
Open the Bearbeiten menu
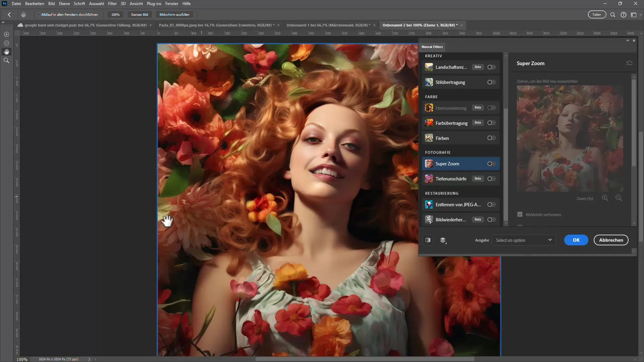[35, 4]
